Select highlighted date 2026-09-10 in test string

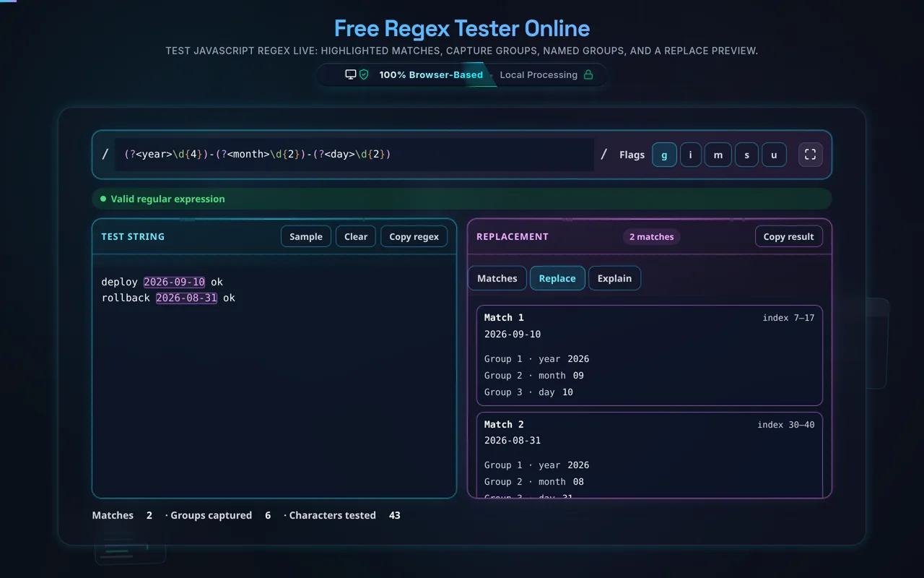174,282
